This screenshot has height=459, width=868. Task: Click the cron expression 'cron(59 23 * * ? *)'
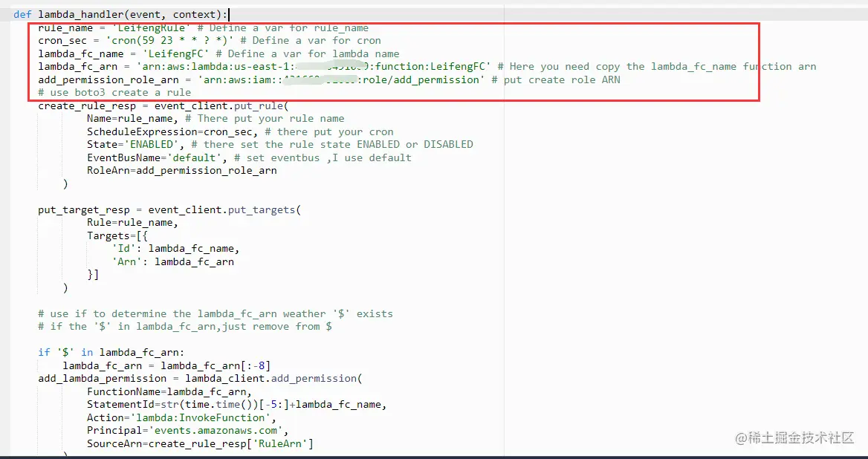click(169, 40)
